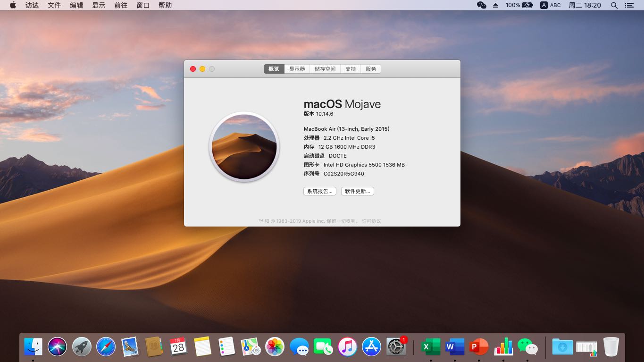Switch to the 储存空间 tab
Viewport: 644px width, 362px height.
pyautogui.click(x=325, y=69)
